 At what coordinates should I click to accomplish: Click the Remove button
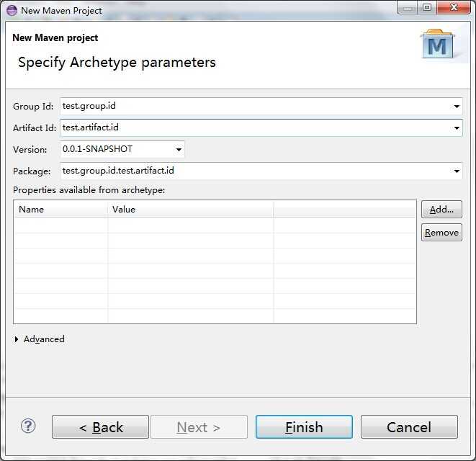click(x=441, y=233)
